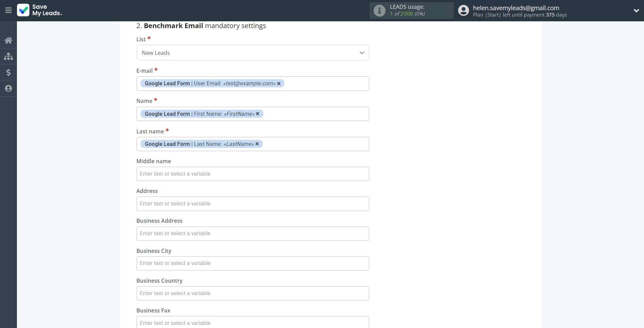The height and width of the screenshot is (328, 644).
Task: Remove the Last Name variable tag
Action: click(x=257, y=144)
